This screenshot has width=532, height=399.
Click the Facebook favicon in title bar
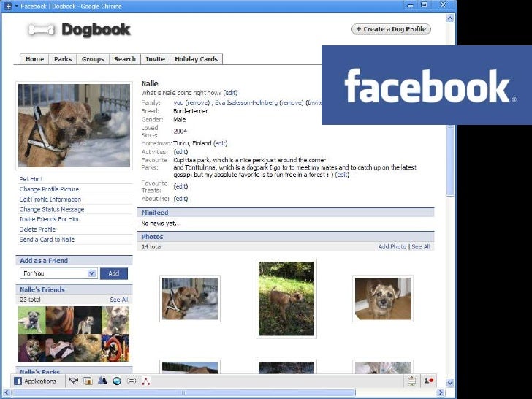pos(8,6)
